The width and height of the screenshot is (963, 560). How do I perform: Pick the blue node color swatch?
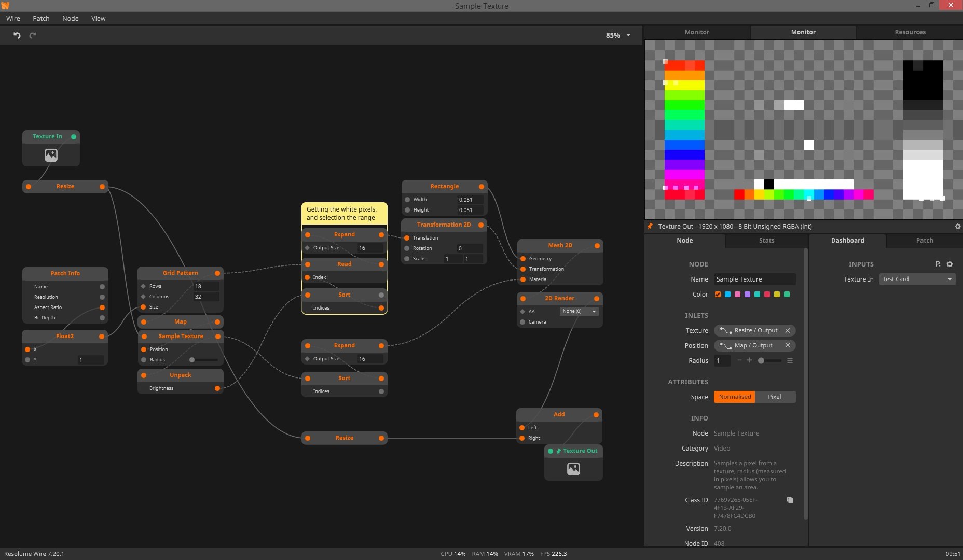pos(727,295)
